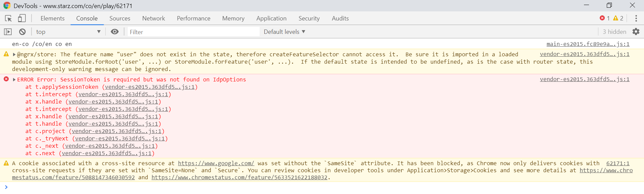
Task: Follow the https://www.google.com/ link
Action: point(216,163)
